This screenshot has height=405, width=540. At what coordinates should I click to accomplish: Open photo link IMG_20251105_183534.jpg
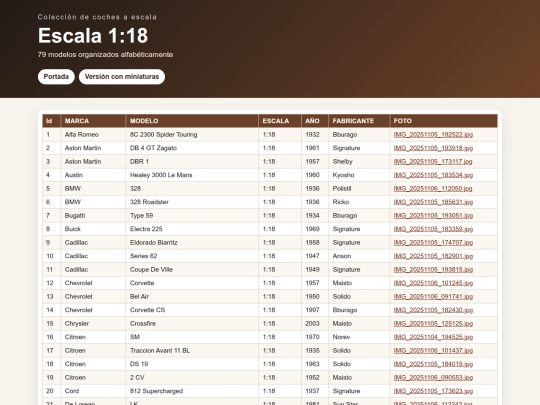coord(433,175)
